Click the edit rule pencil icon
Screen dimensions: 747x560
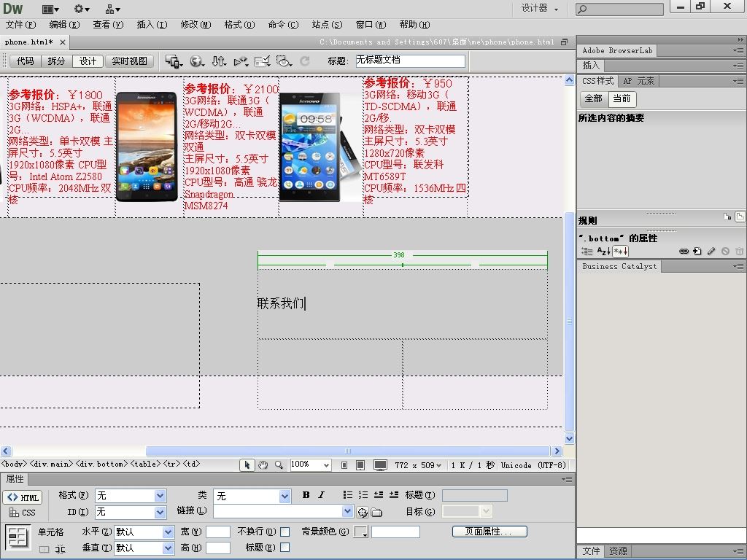(711, 251)
